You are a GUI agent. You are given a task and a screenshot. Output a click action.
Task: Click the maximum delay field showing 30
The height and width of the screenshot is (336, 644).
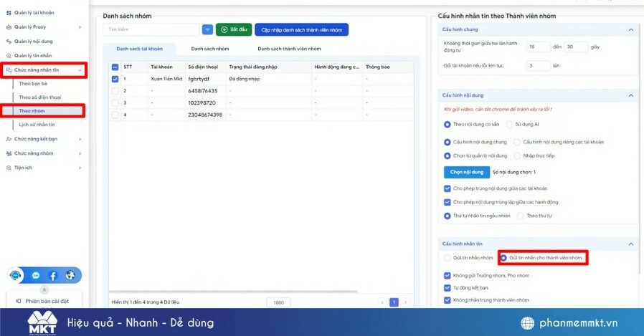576,47
